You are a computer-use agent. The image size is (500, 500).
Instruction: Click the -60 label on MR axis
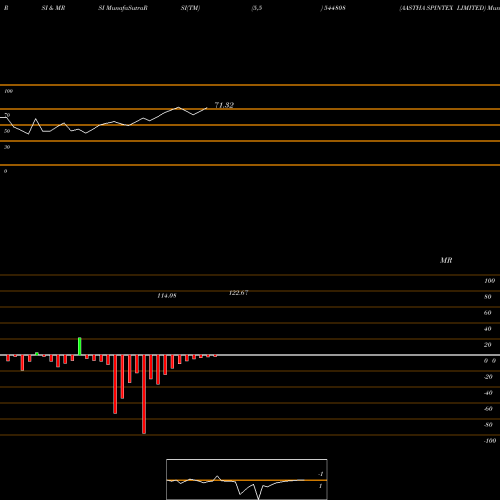488,409
